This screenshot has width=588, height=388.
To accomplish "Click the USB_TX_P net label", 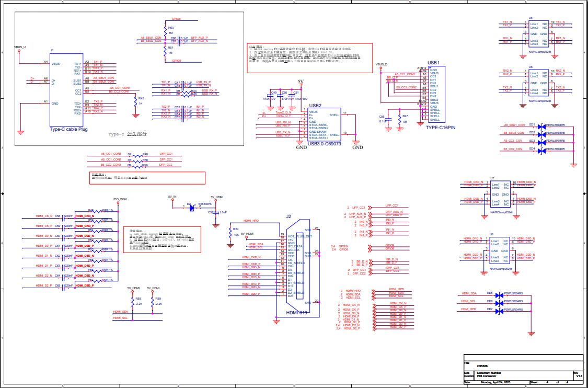I will (204, 82).
